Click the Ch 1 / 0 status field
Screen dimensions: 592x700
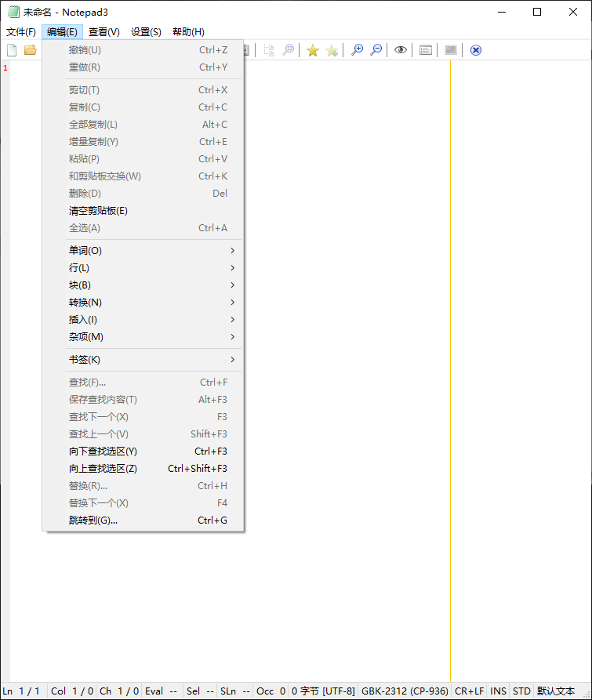[119, 691]
